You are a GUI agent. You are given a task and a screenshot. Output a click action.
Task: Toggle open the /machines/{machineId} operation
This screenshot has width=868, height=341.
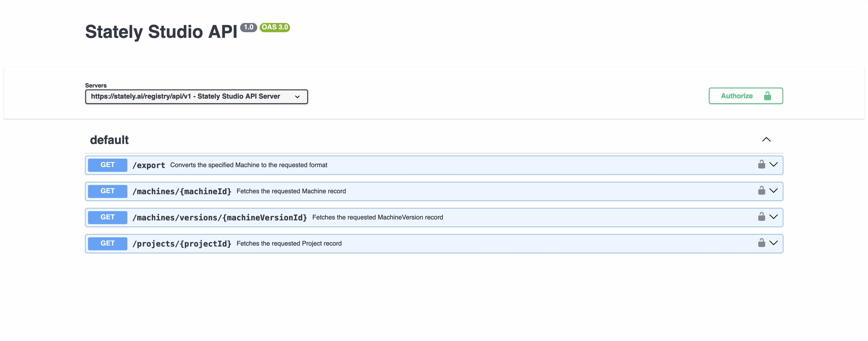(x=774, y=191)
